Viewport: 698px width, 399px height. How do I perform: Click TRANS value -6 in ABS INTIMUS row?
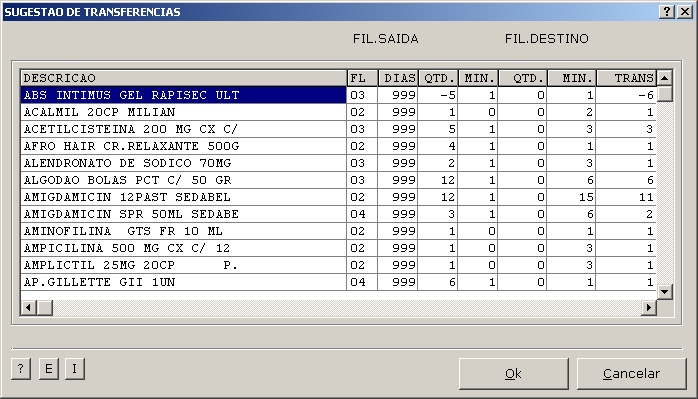(625, 95)
